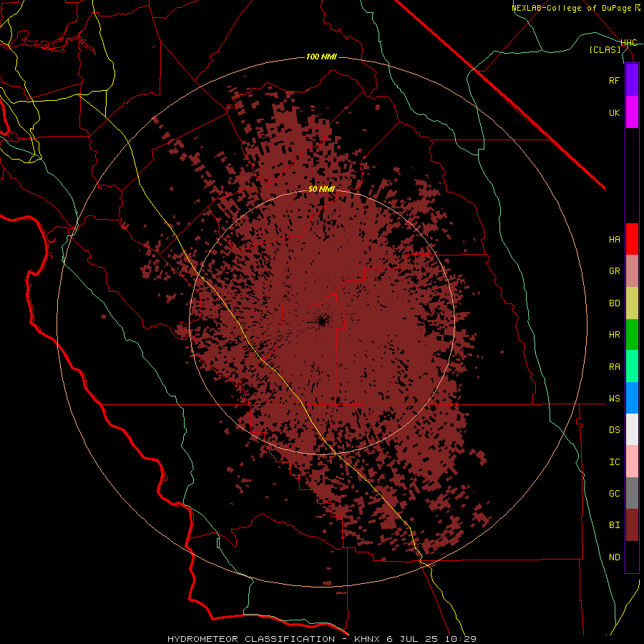Click the 'GC' legend label

tap(614, 494)
